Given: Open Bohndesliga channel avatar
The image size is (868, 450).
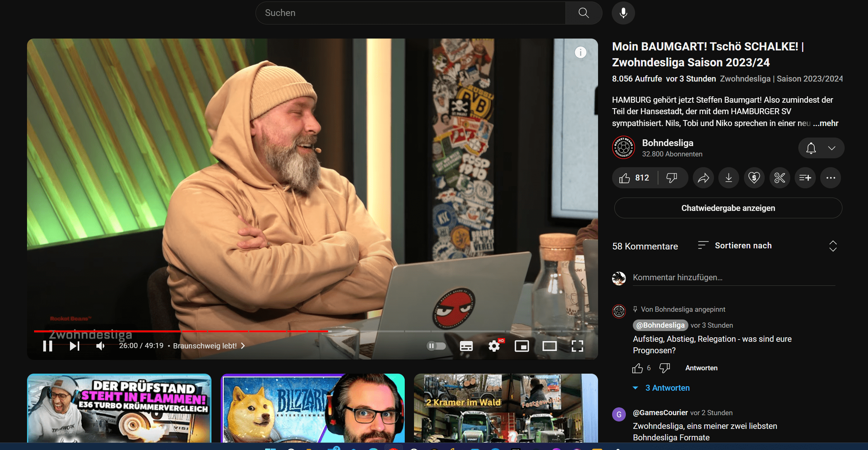Looking at the screenshot, I should pos(624,147).
